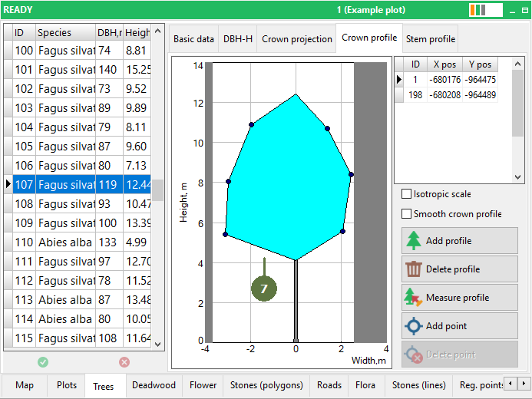Click down arrow of profile positions list
Screen dimensions: 532x399
[x=517, y=177]
